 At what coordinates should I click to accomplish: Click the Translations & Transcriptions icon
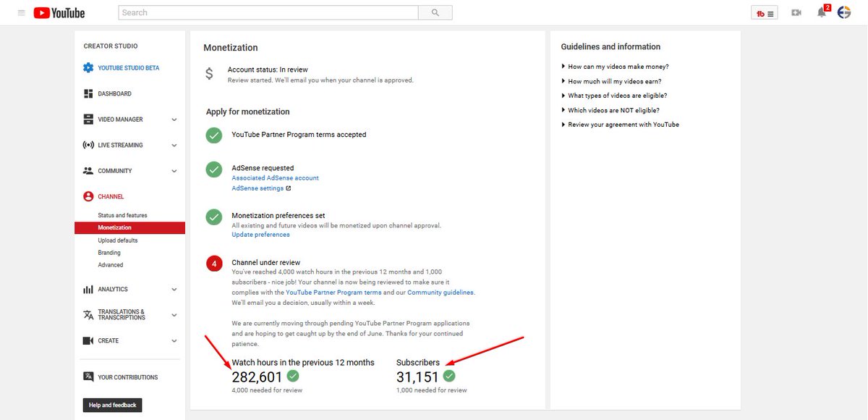(x=88, y=315)
